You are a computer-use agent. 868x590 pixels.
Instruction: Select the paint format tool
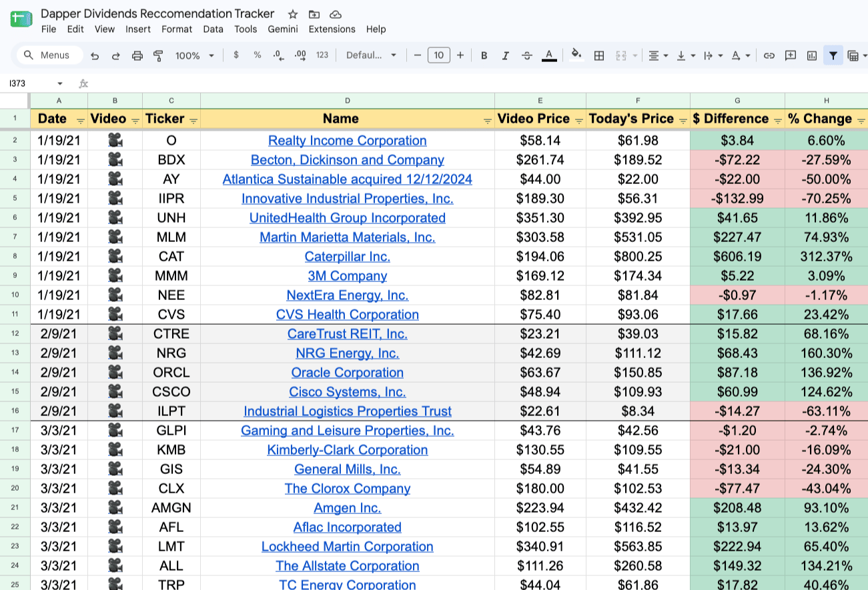coord(159,55)
